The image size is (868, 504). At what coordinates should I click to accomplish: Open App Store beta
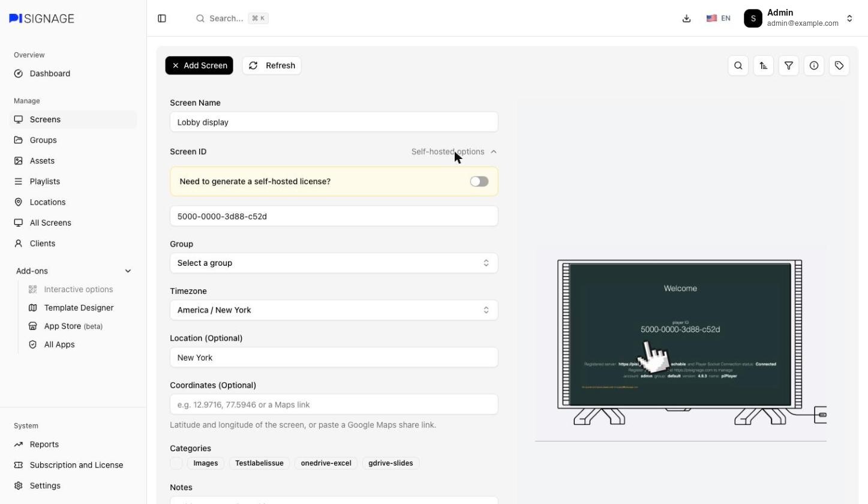(x=73, y=326)
